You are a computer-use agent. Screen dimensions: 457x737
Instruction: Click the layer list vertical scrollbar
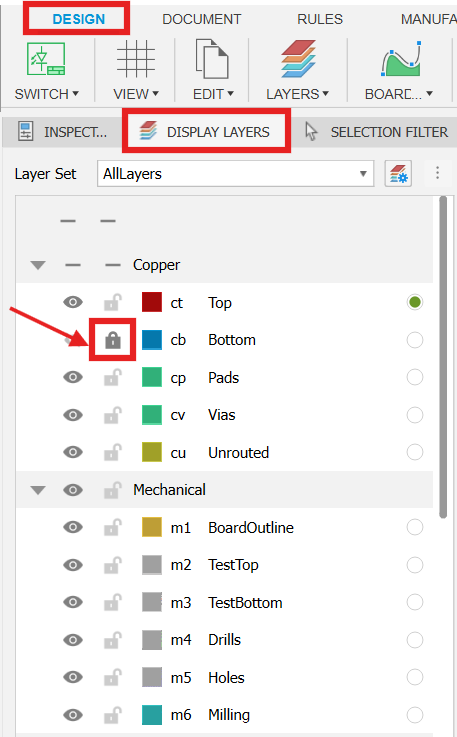point(443,357)
